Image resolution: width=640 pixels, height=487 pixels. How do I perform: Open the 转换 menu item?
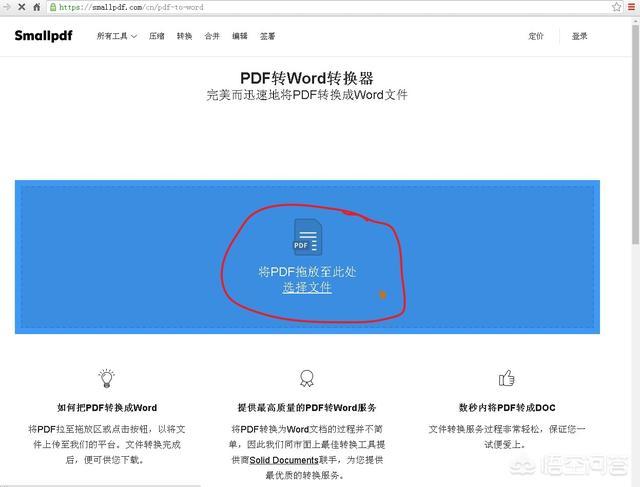point(184,36)
